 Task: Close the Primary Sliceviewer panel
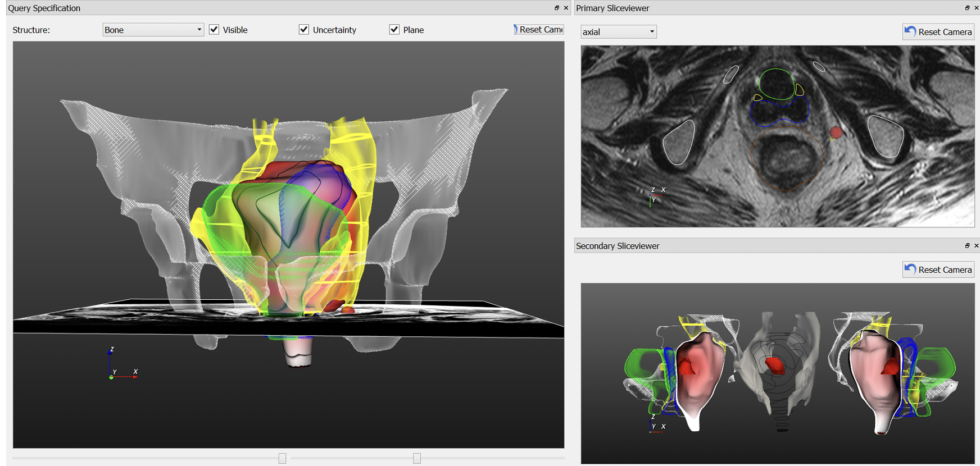pos(976,8)
